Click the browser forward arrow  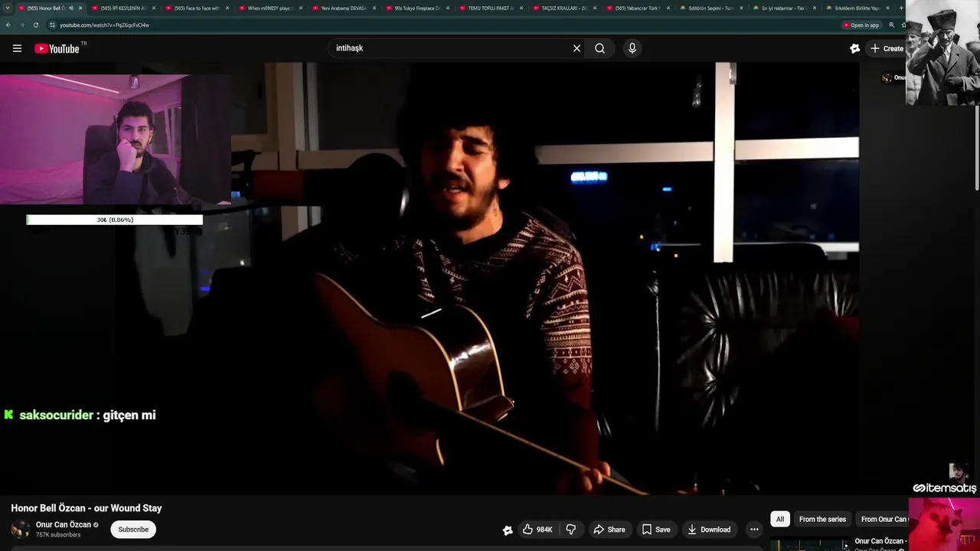point(21,24)
